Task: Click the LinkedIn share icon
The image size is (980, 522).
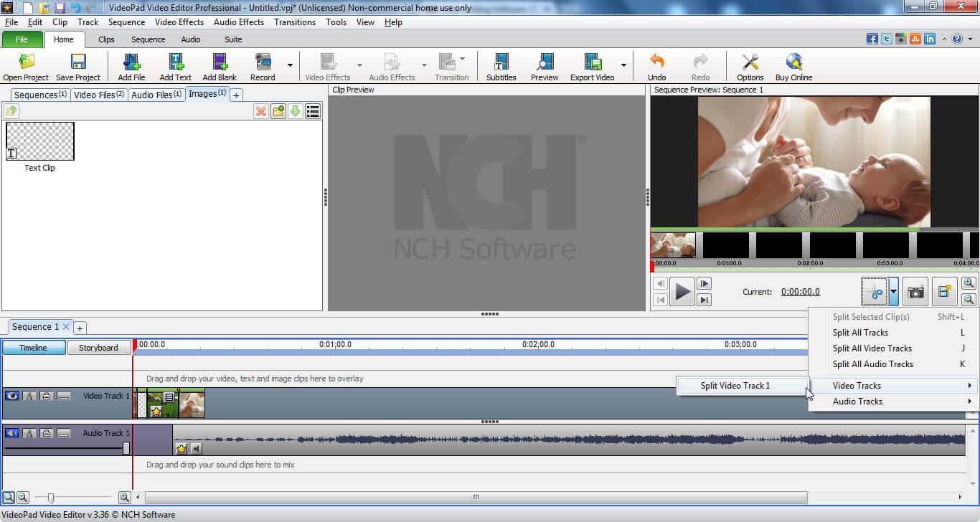Action: [930, 39]
